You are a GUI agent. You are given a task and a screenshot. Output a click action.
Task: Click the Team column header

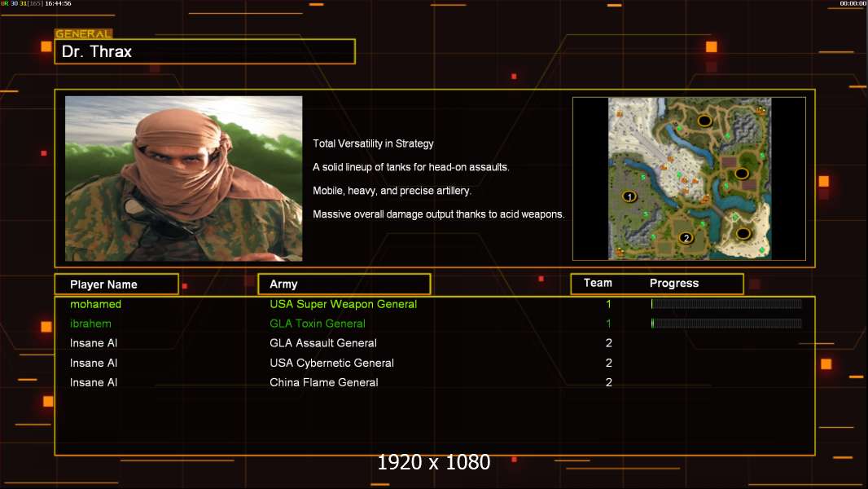click(598, 283)
